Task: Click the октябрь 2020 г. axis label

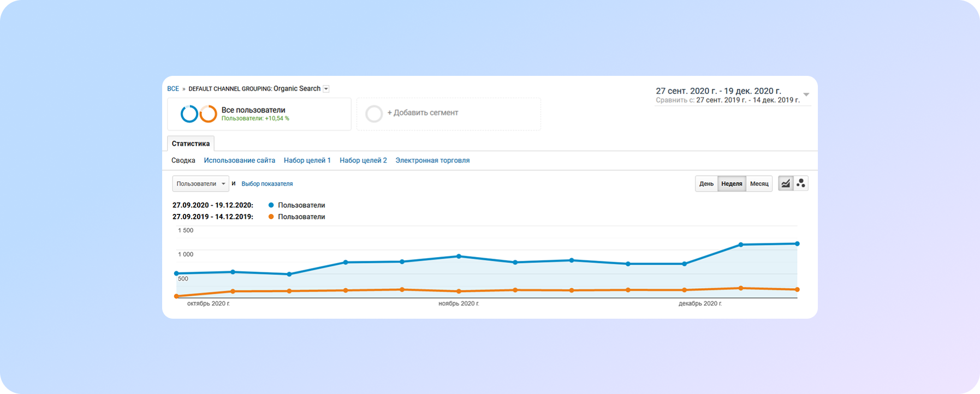Action: (209, 303)
